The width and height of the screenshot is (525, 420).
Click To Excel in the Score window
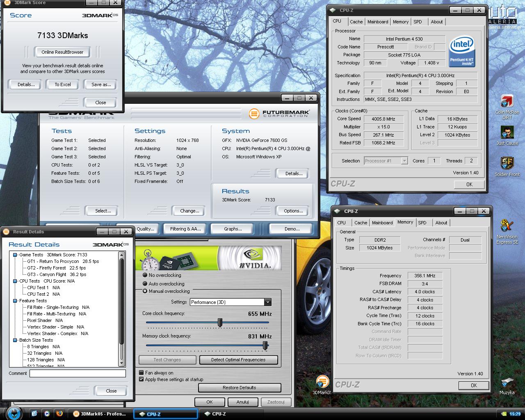tap(63, 84)
